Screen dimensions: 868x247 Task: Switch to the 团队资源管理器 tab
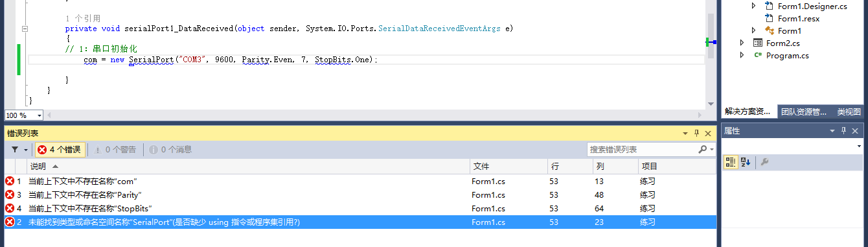pos(803,112)
